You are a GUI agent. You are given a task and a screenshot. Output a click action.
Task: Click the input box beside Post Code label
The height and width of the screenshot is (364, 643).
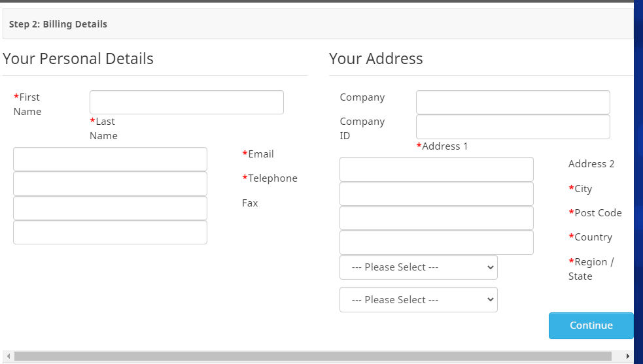[x=436, y=218]
